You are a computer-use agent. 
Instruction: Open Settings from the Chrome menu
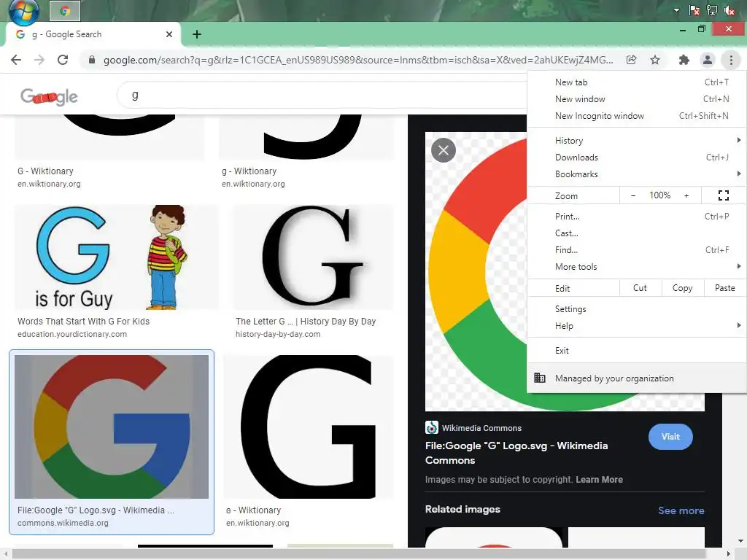(636, 309)
